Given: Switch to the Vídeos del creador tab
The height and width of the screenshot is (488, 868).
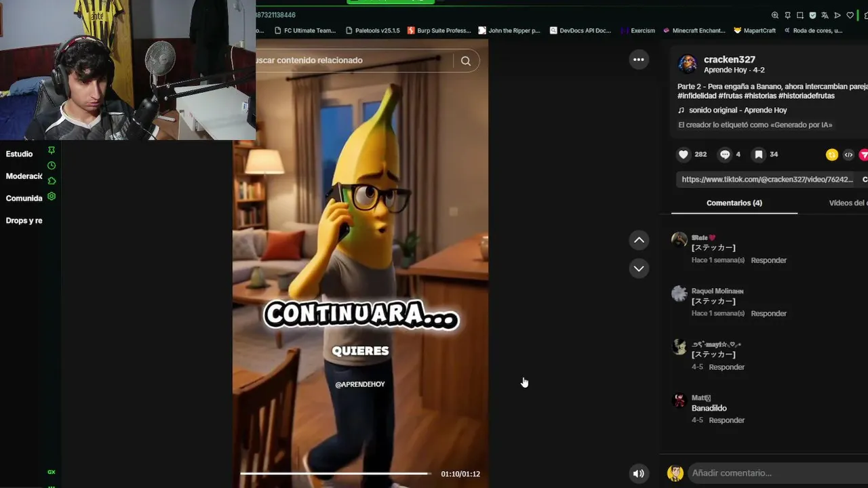Looking at the screenshot, I should click(x=848, y=203).
